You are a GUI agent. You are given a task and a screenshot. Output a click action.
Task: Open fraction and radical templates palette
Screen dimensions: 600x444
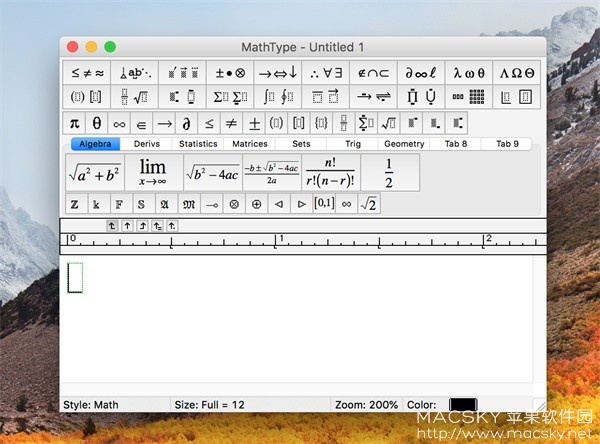[x=135, y=96]
